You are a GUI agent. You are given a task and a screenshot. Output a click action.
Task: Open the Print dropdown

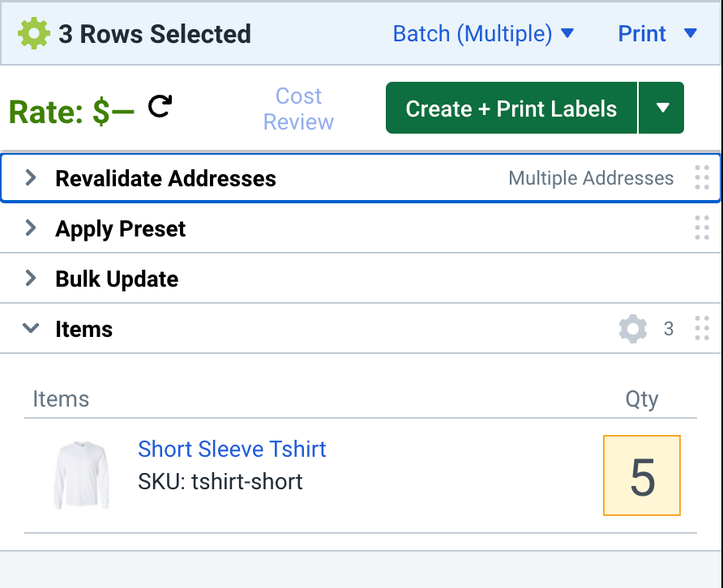(658, 33)
